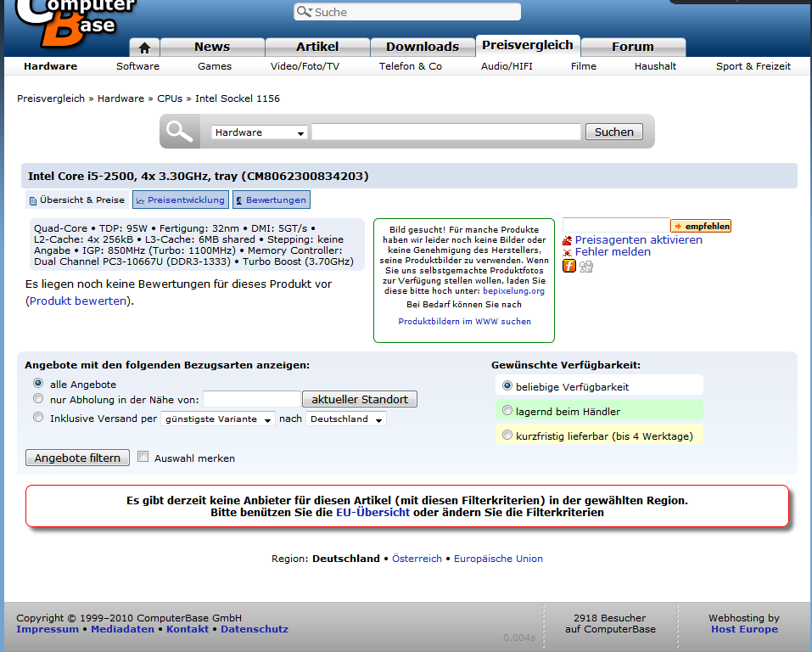The image size is (812, 652).
Task: Open the Datenschutz footer link
Action: [255, 629]
